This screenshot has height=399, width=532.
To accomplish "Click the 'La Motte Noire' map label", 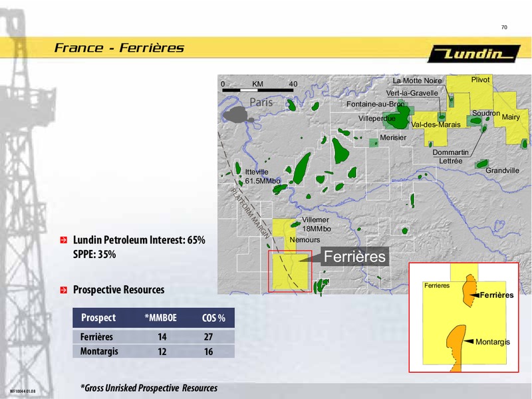I will click(418, 80).
